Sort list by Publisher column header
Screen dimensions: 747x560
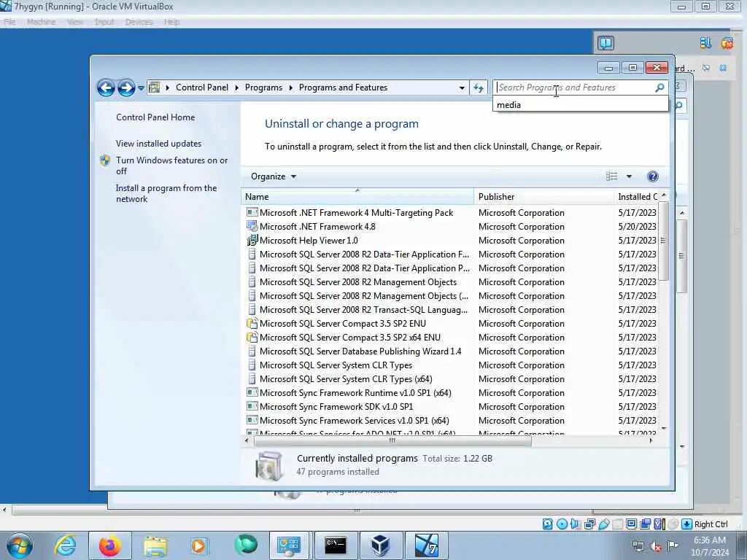coord(543,197)
